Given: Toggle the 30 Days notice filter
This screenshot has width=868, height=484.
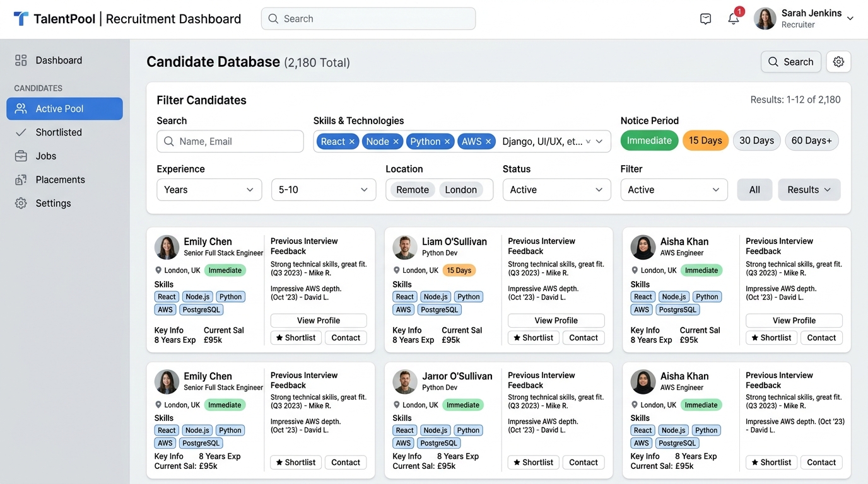Looking at the screenshot, I should 756,141.
